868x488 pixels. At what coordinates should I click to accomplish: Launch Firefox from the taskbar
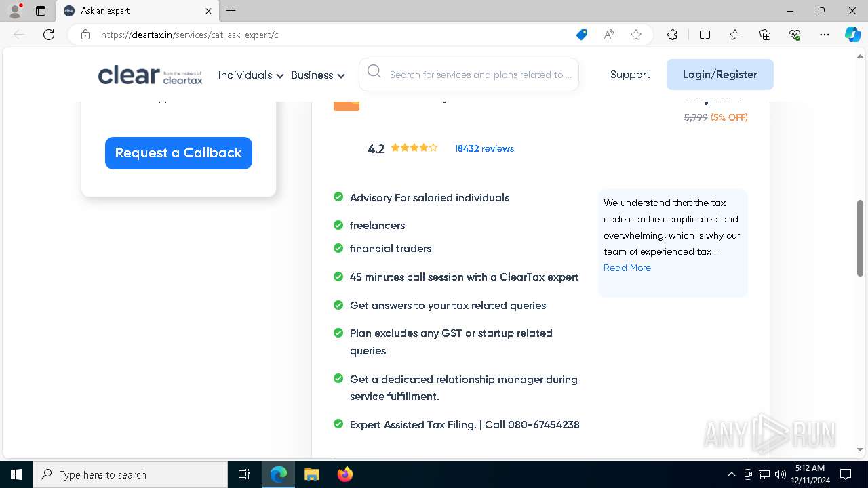(x=344, y=474)
